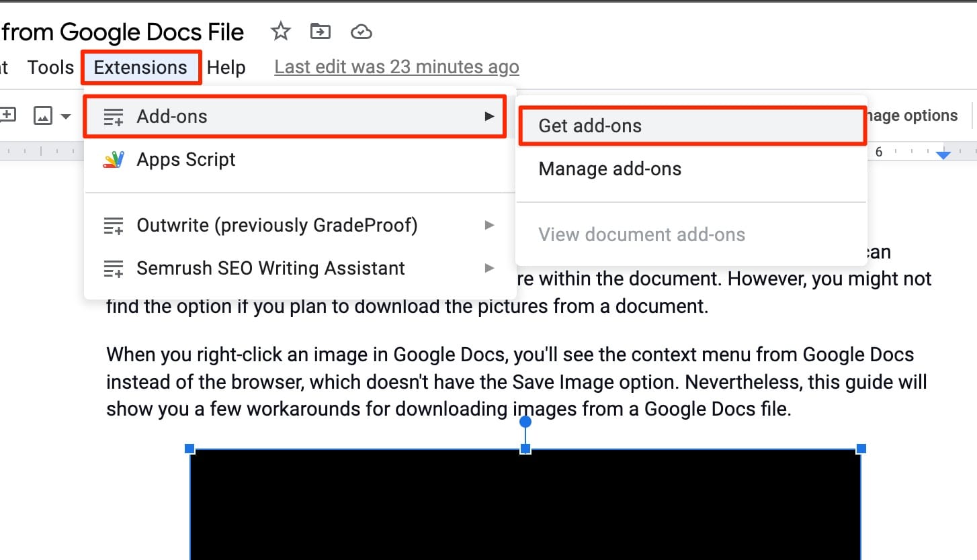977x560 pixels.
Task: Click the colorful Apps Script icon
Action: [114, 160]
